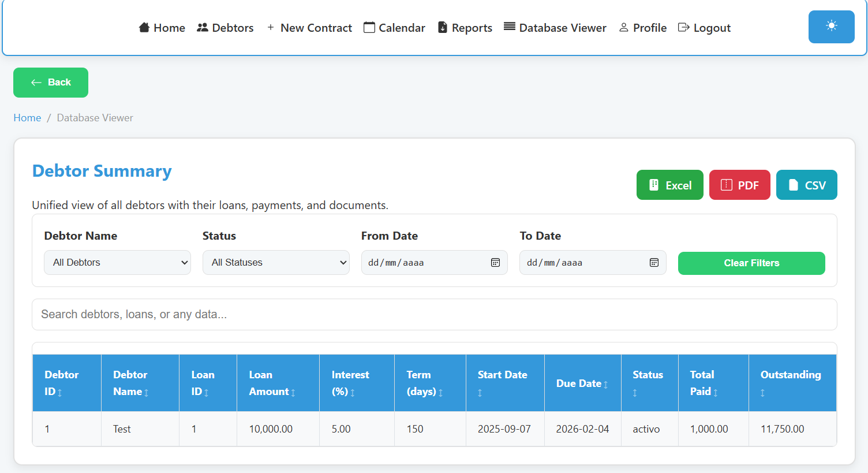Sort by Loan ID column arrows
Image resolution: width=868 pixels, height=473 pixels.
(x=207, y=393)
